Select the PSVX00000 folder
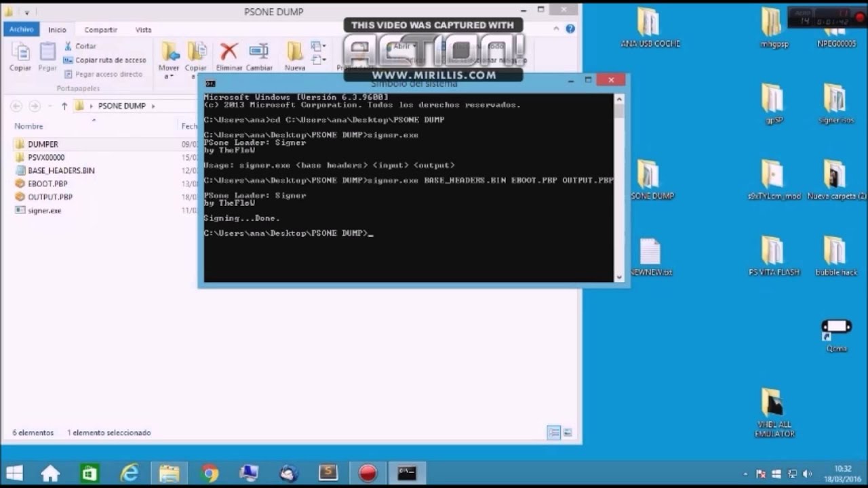 point(46,157)
